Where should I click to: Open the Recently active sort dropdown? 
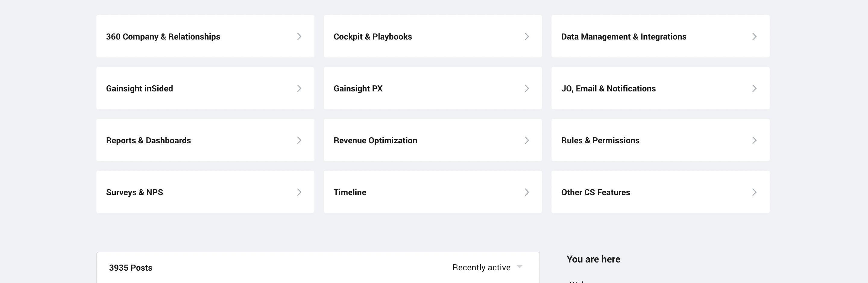point(487,267)
